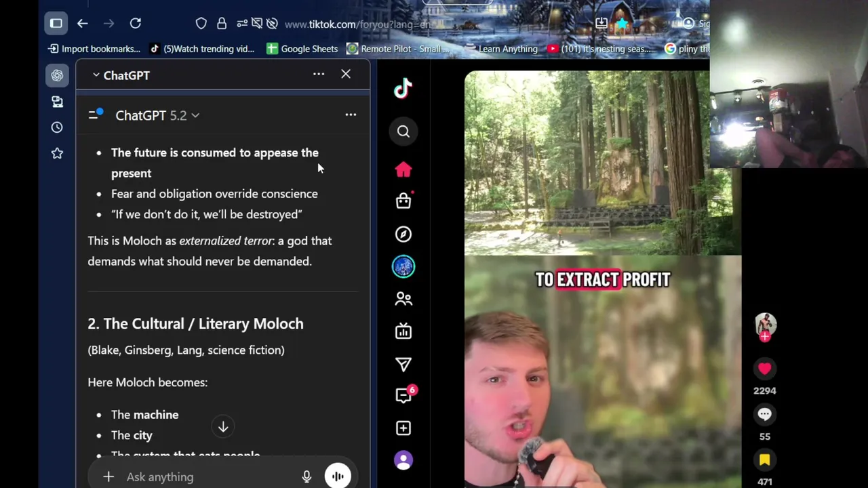Go back to the previous page
868x488 pixels.
point(82,24)
